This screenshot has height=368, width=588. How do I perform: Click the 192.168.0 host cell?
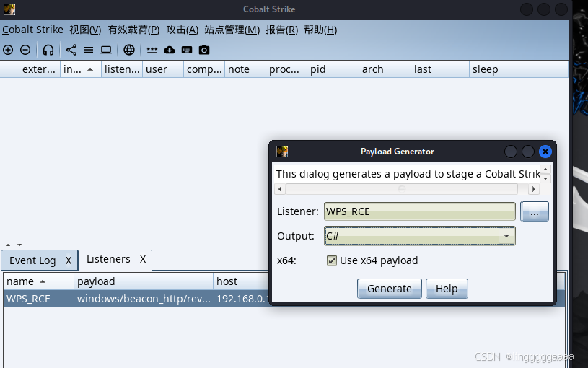point(242,299)
